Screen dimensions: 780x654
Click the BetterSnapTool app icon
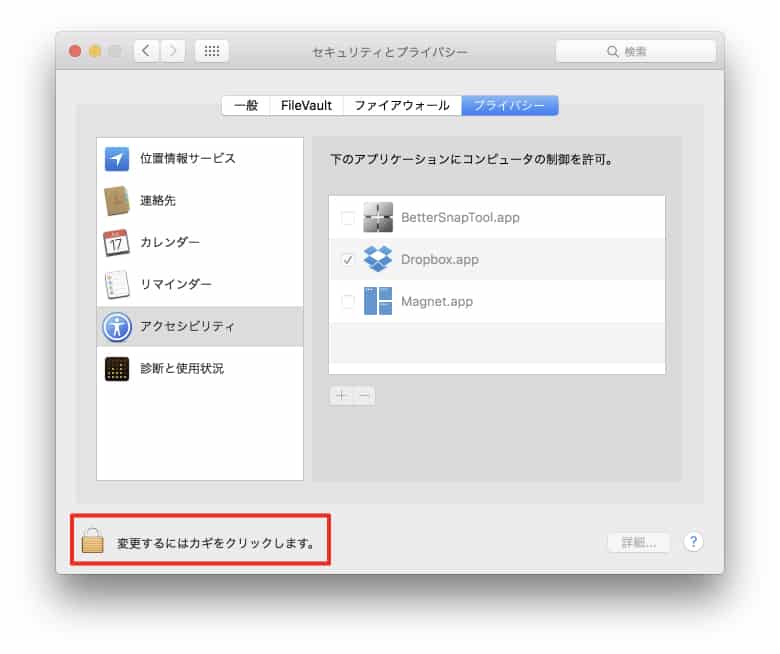[378, 217]
